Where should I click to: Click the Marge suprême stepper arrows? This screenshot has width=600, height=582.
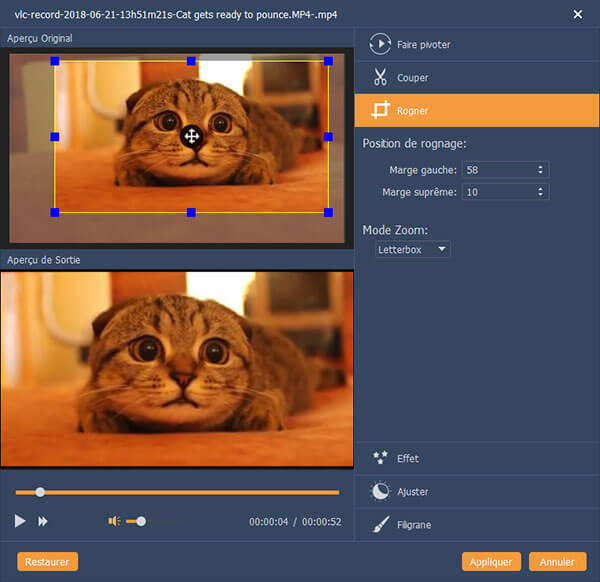pos(541,191)
